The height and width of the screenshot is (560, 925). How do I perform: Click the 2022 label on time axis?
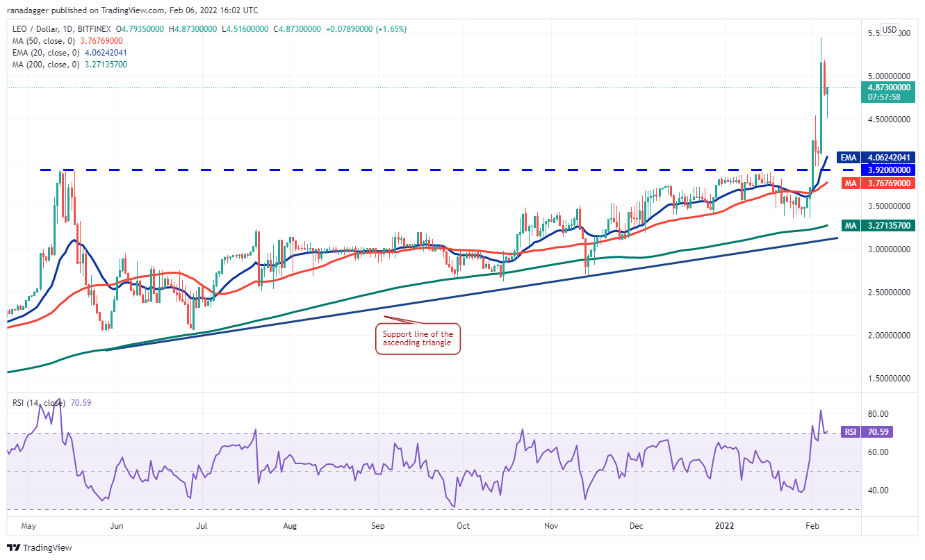pos(725,526)
